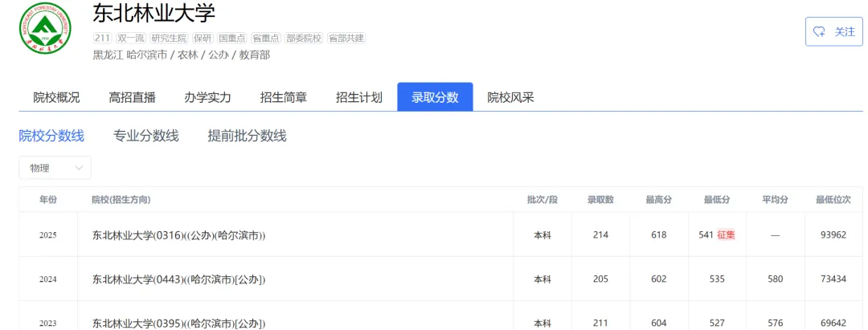Select row 东北林业大学(0316) name
868x330 pixels.
(178, 235)
